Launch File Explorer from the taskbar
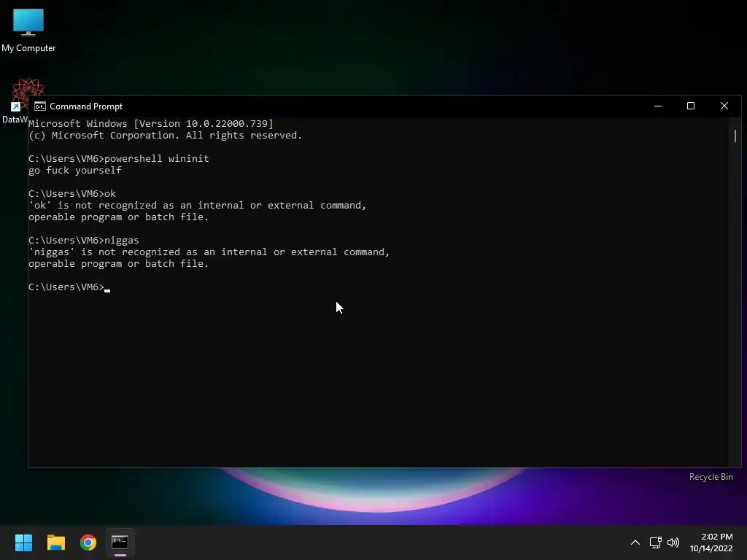The height and width of the screenshot is (560, 747). tap(55, 542)
